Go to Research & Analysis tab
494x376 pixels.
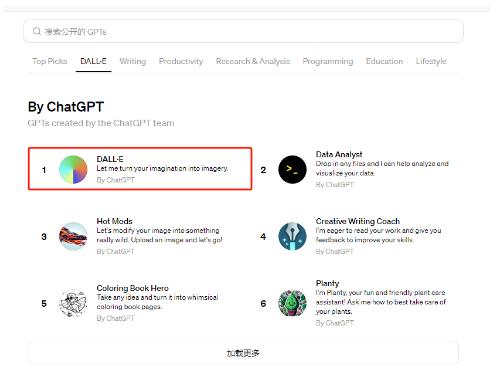click(253, 61)
